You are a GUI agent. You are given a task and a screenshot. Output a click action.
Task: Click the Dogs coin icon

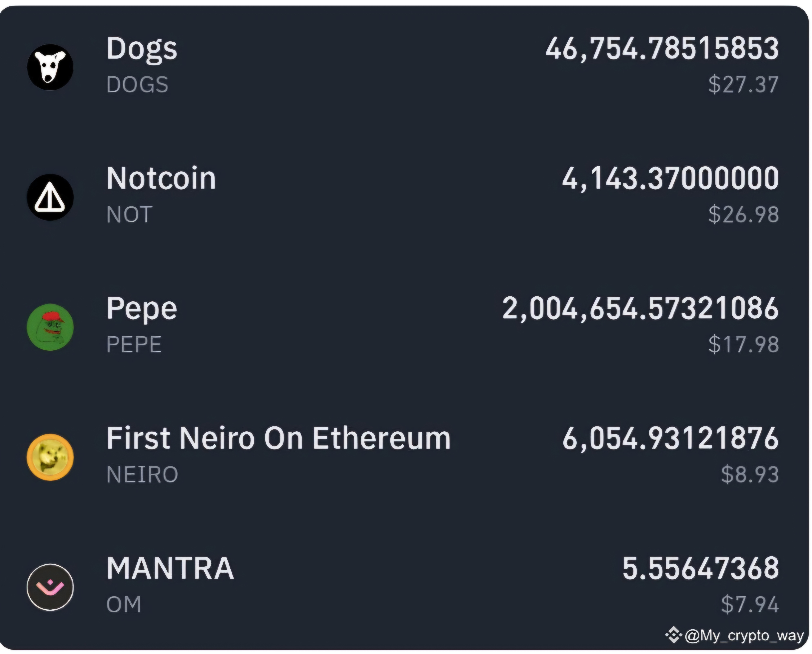[x=50, y=67]
